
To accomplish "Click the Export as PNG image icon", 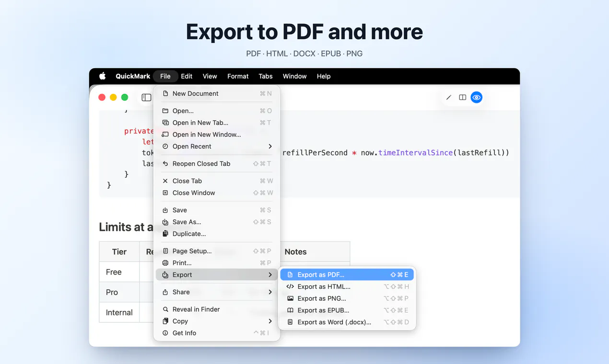I will click(290, 298).
